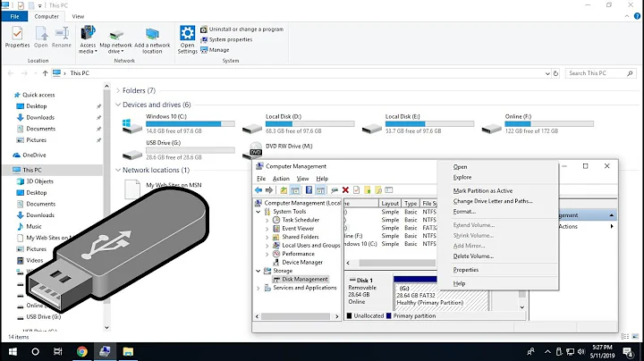Open the Action Center notification icon
644x361 pixels.
click(x=628, y=351)
